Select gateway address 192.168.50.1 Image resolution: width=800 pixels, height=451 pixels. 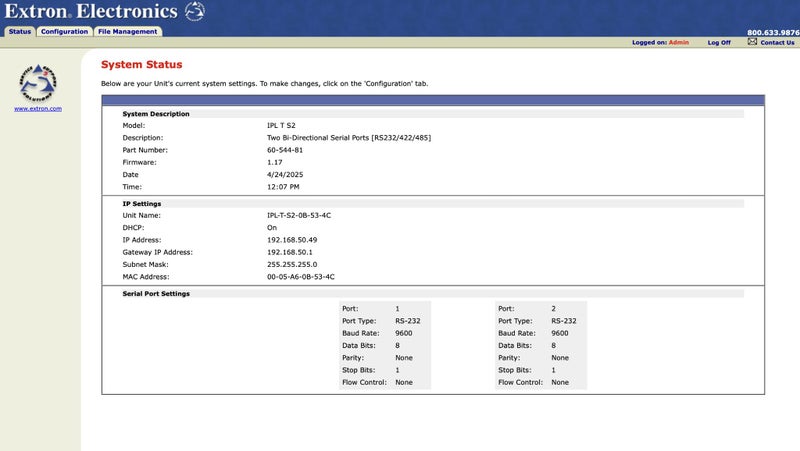(290, 252)
